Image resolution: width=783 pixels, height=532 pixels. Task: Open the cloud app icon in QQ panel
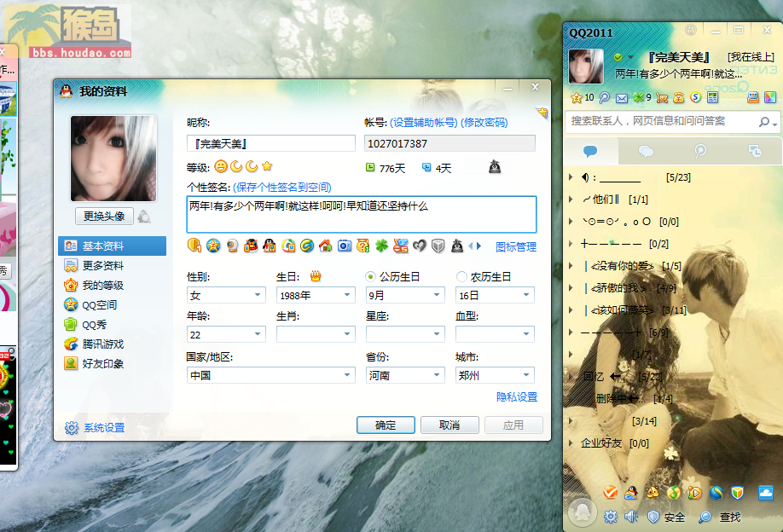pos(766,493)
